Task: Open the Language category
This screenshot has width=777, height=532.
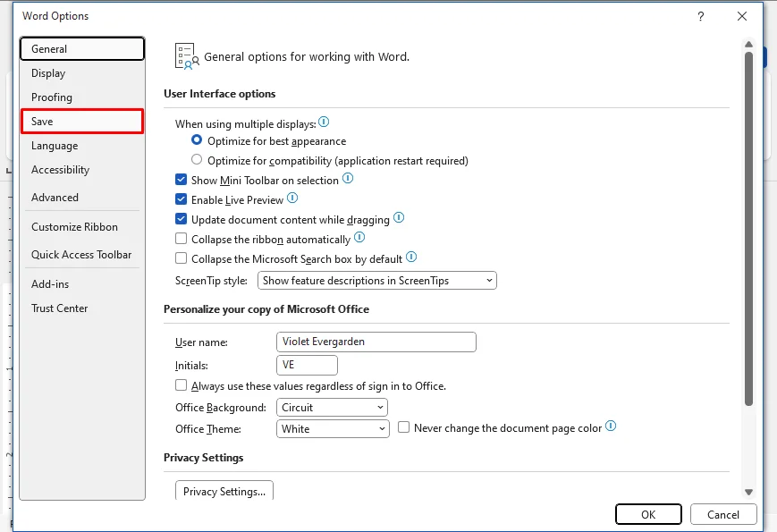Action: (82, 146)
